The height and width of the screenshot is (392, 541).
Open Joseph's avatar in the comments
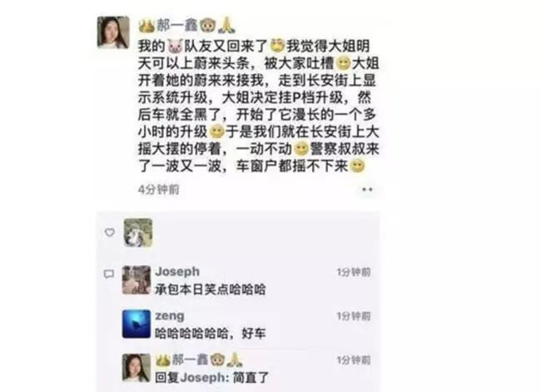136,280
